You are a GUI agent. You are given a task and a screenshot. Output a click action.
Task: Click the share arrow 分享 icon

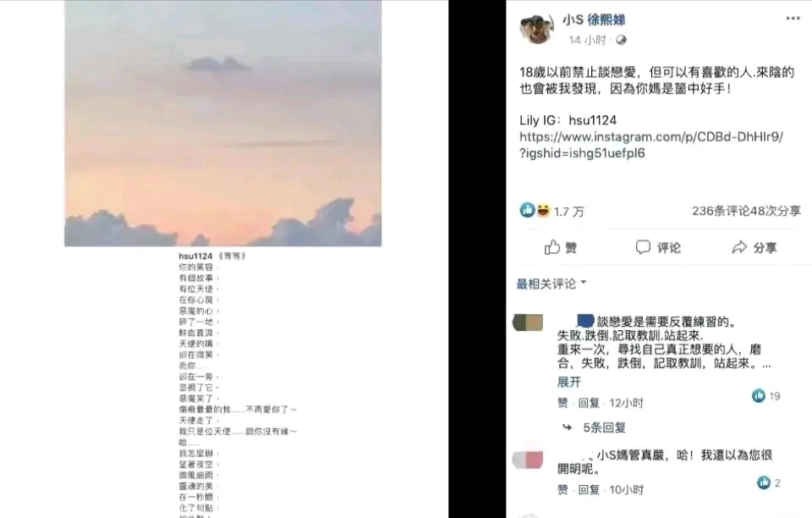coord(739,248)
